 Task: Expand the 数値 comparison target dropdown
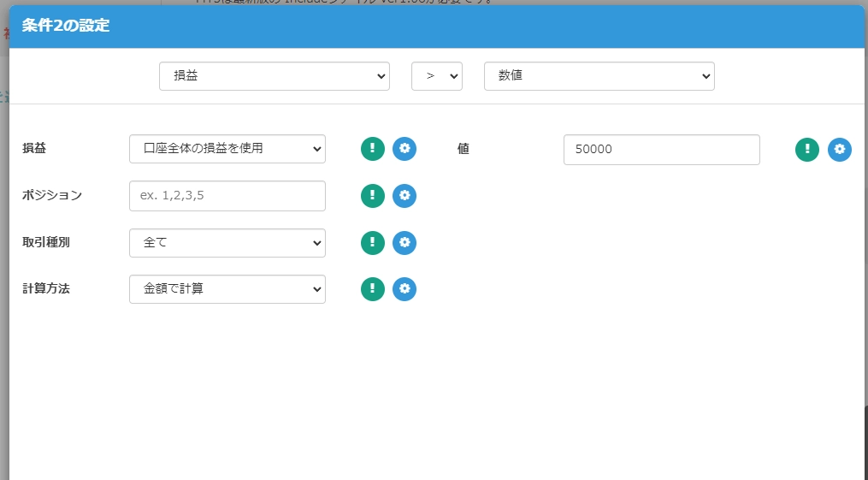pos(599,76)
